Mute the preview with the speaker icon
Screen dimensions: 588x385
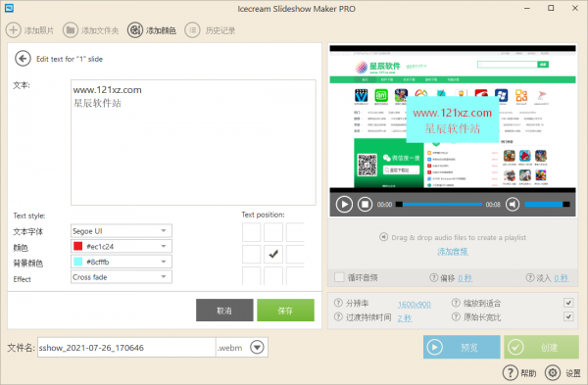[513, 205]
